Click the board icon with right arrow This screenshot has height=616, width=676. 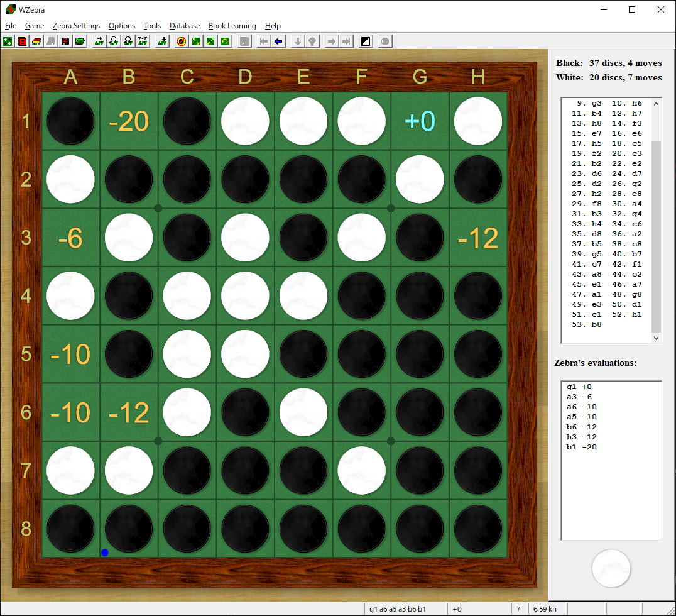pyautogui.click(x=99, y=41)
